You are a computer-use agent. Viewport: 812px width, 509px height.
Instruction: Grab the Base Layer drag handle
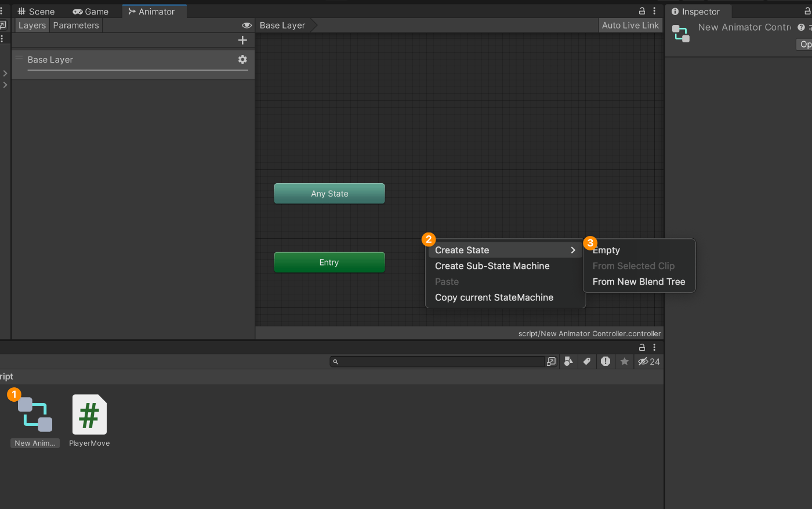coord(19,58)
